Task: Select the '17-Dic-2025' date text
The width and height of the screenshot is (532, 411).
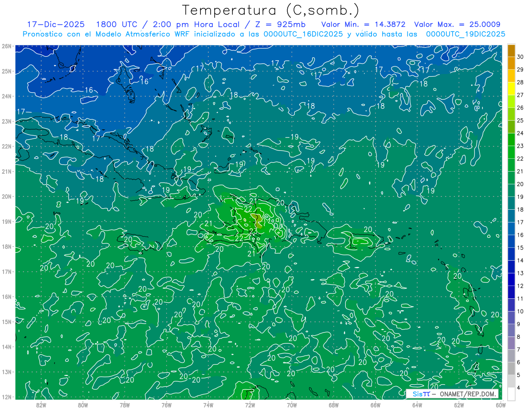Action: tap(56, 25)
